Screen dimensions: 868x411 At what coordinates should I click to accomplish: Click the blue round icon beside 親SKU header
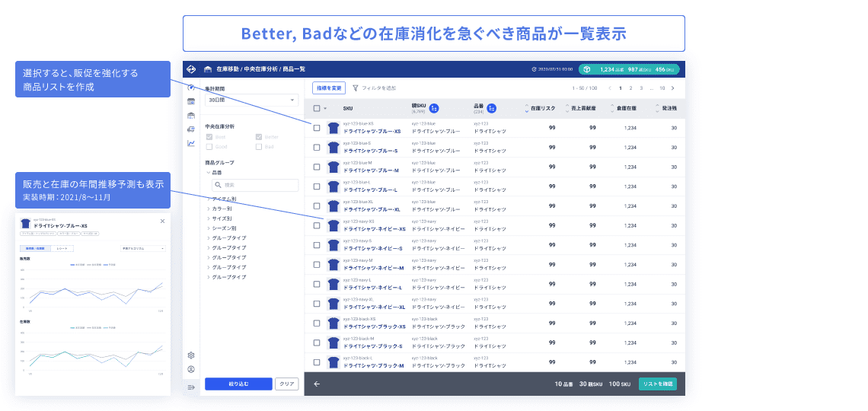tap(434, 108)
